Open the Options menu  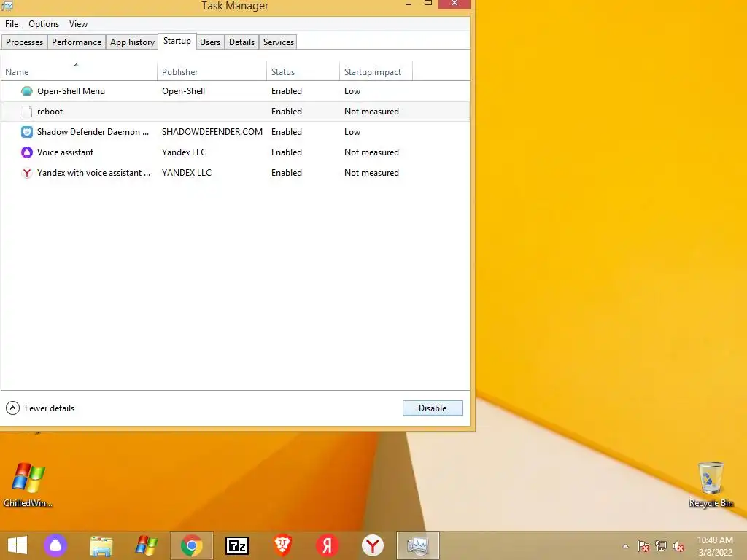pos(44,24)
